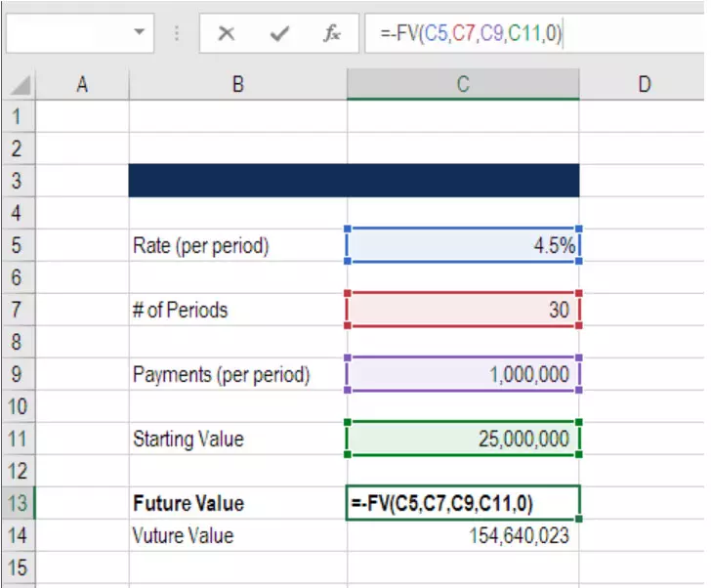Image resolution: width=711 pixels, height=588 pixels.
Task: Click the Select All corner triangle
Action: (20, 85)
